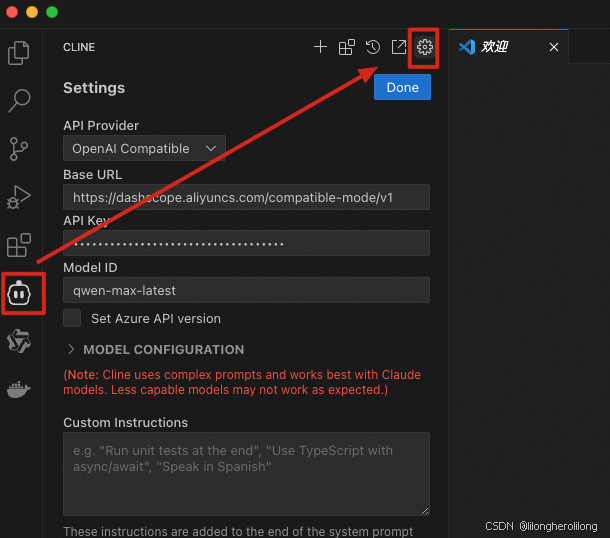
Task: Click the API Key password field
Action: point(246,243)
